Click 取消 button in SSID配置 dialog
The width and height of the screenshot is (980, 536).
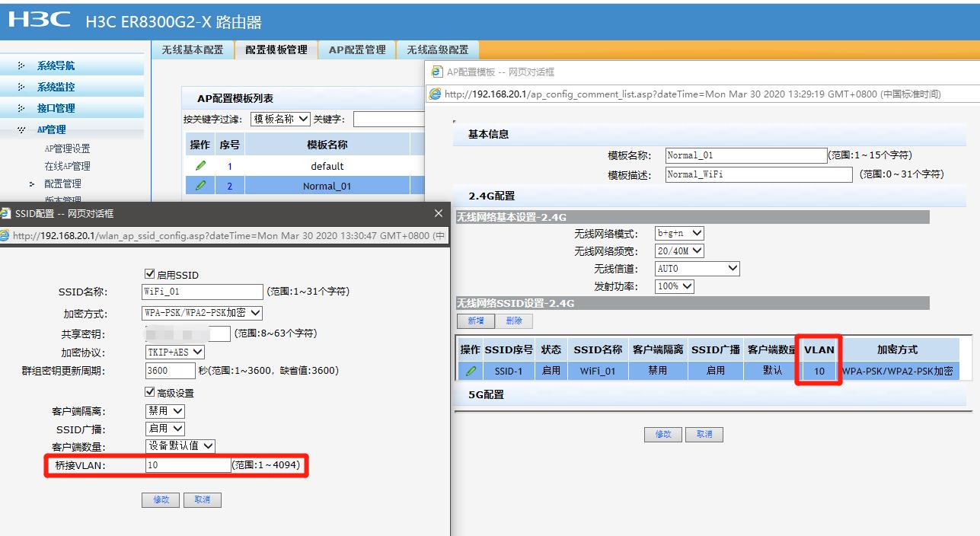[x=202, y=500]
